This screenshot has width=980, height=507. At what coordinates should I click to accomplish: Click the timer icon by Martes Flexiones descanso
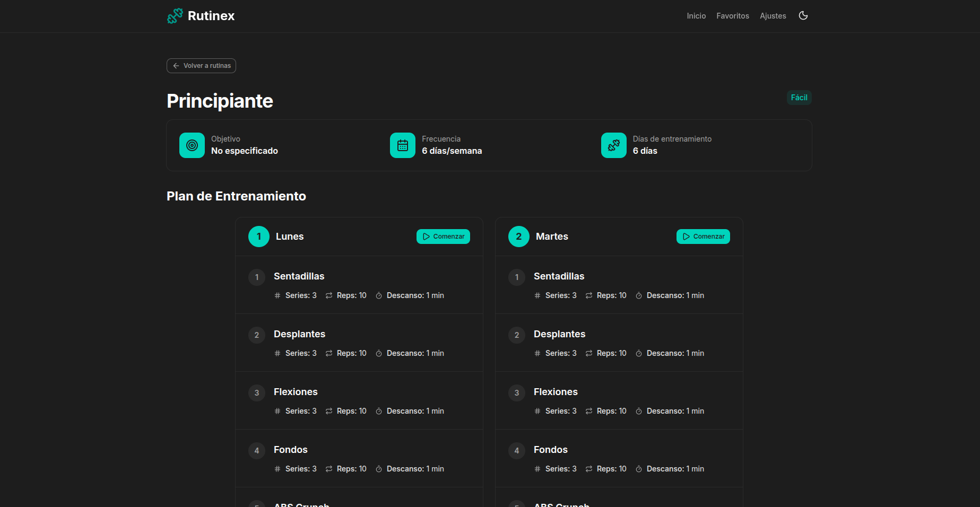click(639, 411)
